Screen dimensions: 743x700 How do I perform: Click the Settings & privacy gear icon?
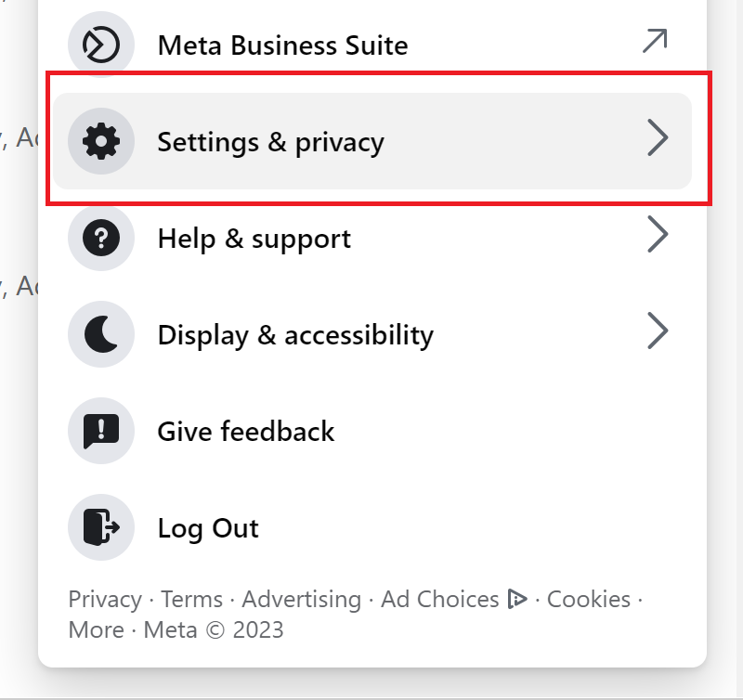101,141
